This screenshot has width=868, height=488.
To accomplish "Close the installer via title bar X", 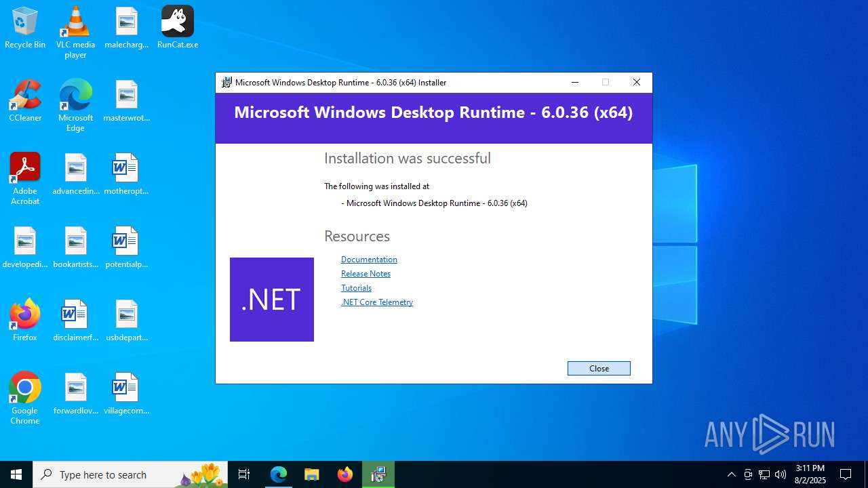I will [x=636, y=83].
